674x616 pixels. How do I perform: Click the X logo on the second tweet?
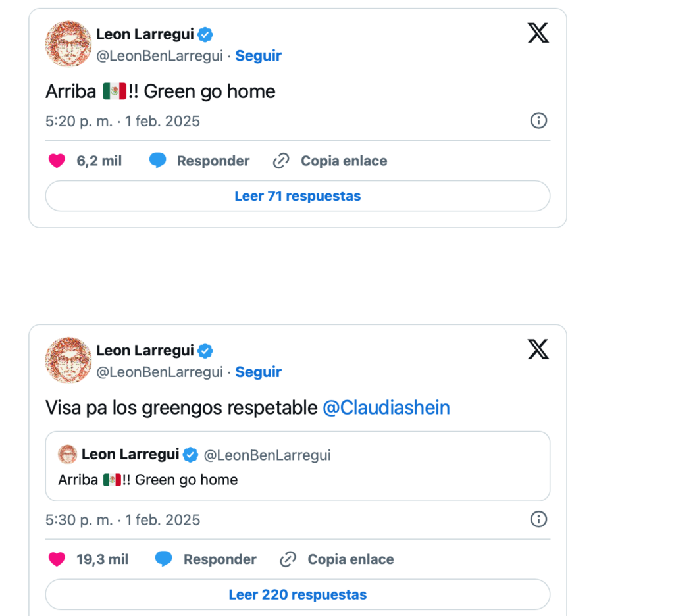coord(538,349)
